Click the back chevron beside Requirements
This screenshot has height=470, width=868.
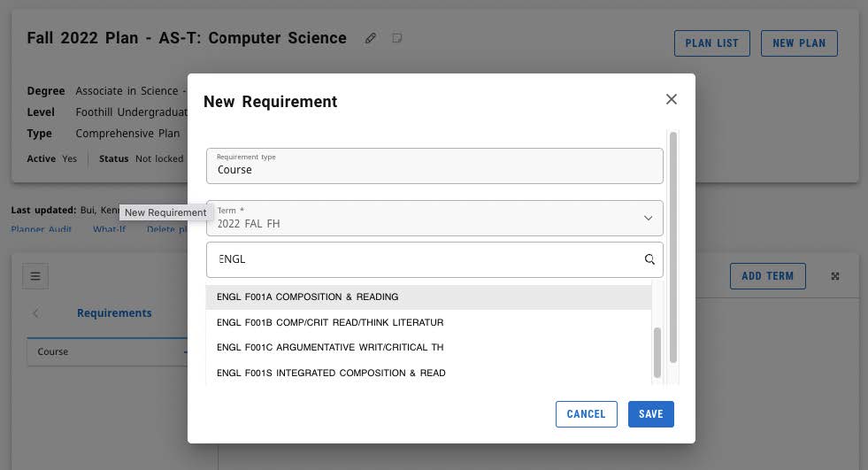point(36,313)
